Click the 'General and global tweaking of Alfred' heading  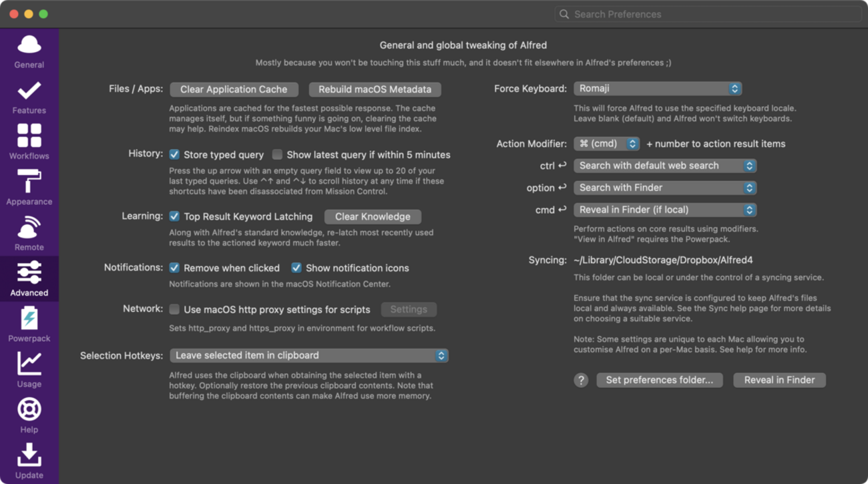[463, 45]
